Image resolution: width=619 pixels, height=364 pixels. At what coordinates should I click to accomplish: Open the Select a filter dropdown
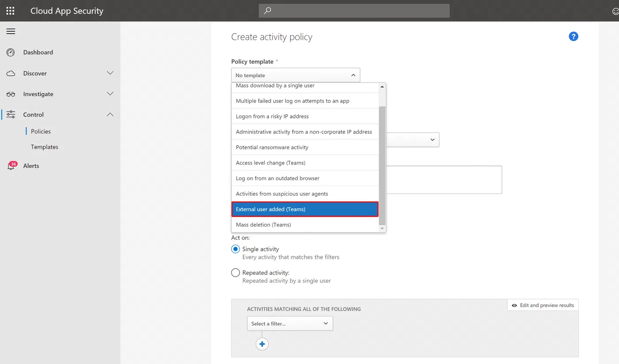[290, 323]
